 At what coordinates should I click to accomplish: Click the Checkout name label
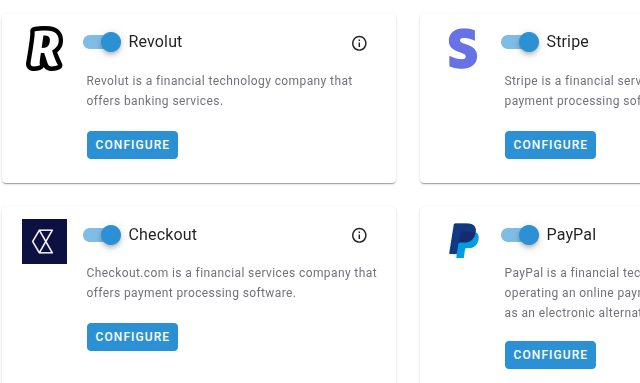tap(162, 235)
